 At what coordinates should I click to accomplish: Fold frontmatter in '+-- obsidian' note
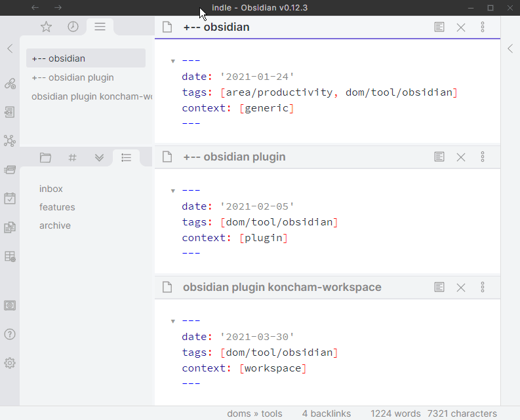(172, 61)
